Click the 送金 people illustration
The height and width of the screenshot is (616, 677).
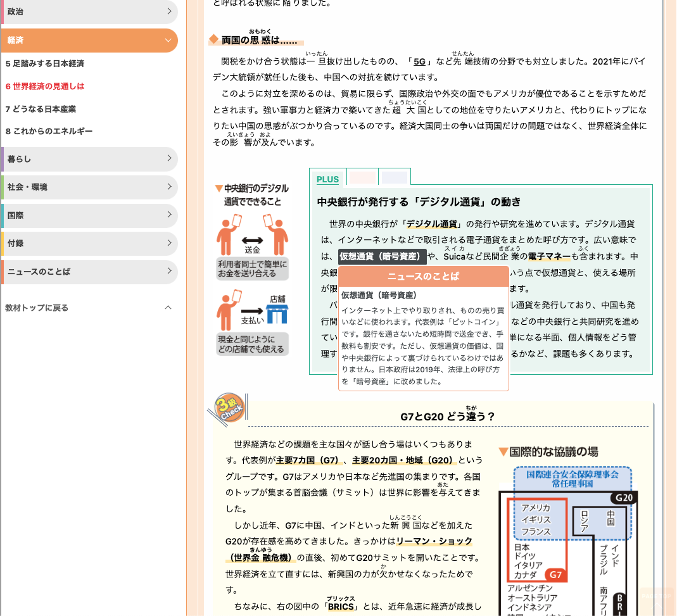pyautogui.click(x=252, y=236)
